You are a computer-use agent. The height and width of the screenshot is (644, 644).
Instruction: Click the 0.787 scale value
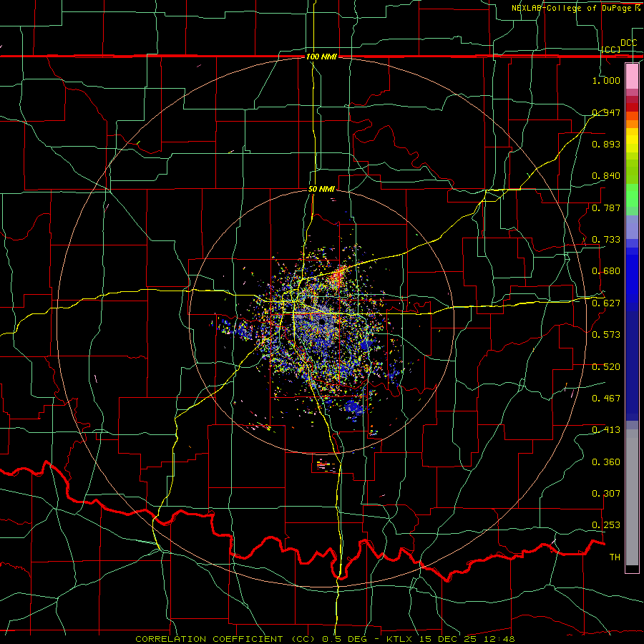[606, 208]
